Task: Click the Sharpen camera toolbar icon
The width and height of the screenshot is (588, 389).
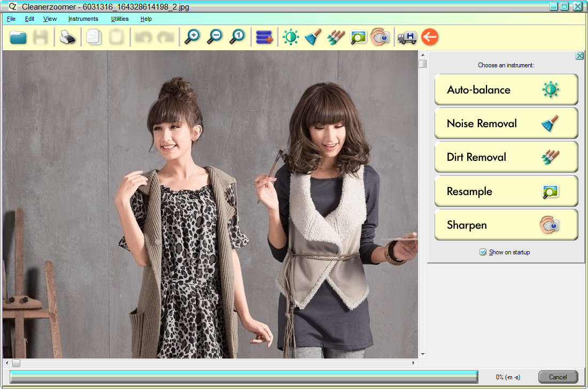Action: 380,37
